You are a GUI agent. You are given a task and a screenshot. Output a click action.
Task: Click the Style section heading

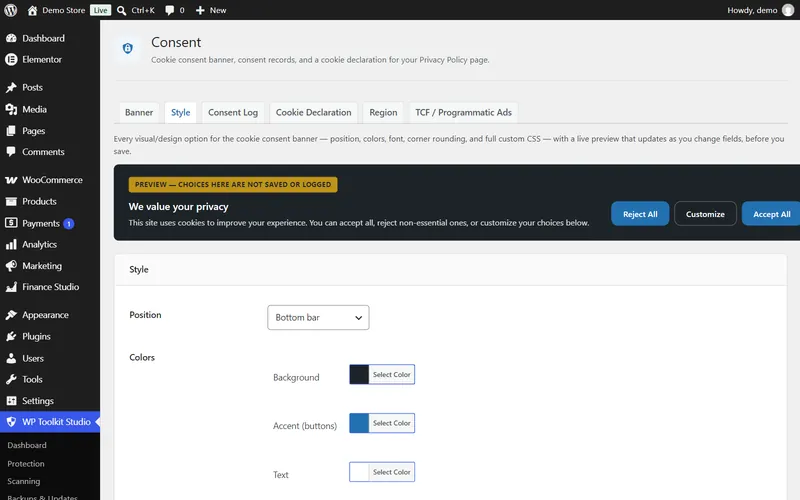tap(139, 269)
